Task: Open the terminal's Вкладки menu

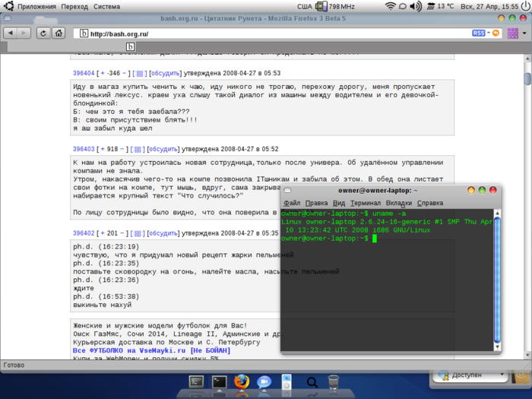Action: [399, 203]
